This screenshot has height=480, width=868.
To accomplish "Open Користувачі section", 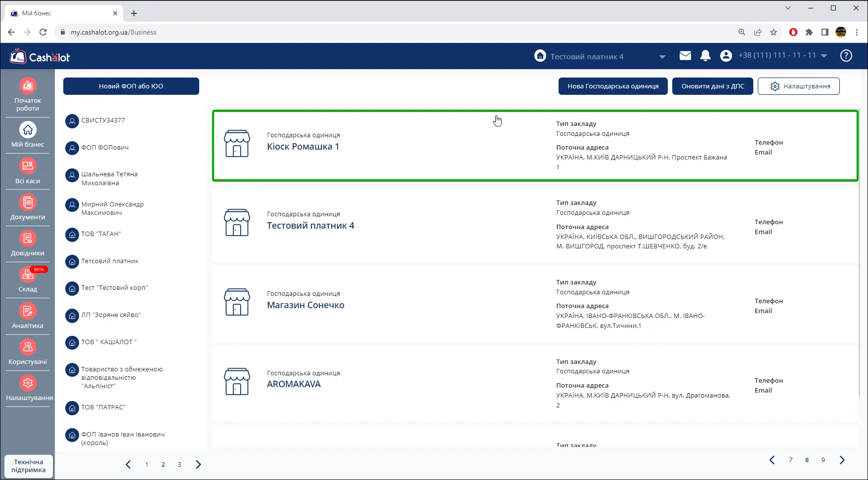I will 28,347.
